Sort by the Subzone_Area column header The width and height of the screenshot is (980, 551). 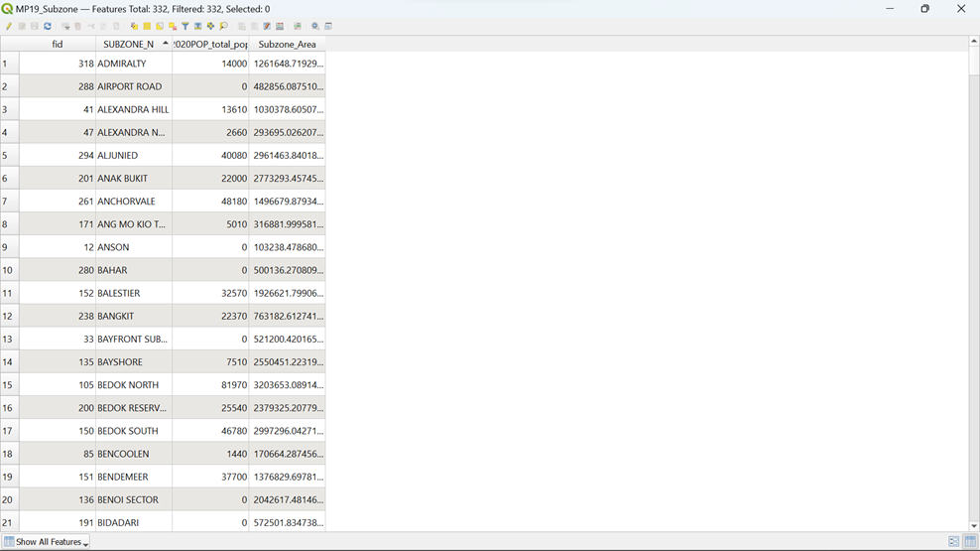(287, 44)
